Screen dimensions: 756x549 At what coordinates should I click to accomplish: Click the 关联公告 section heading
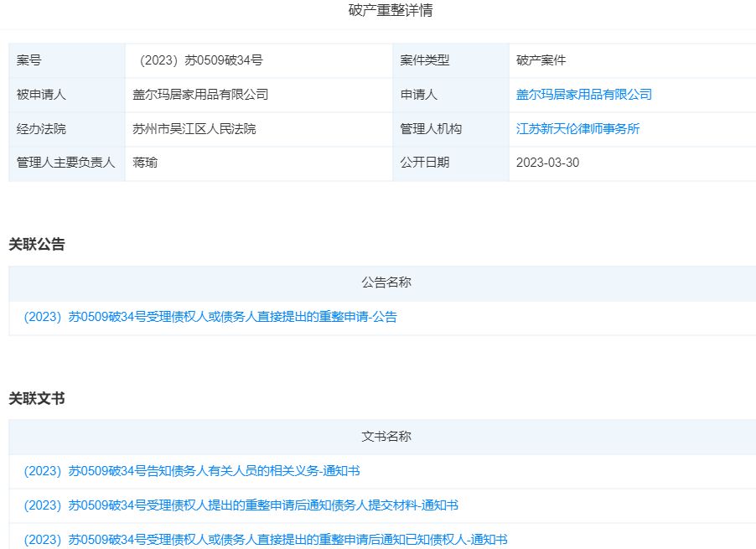pos(37,244)
